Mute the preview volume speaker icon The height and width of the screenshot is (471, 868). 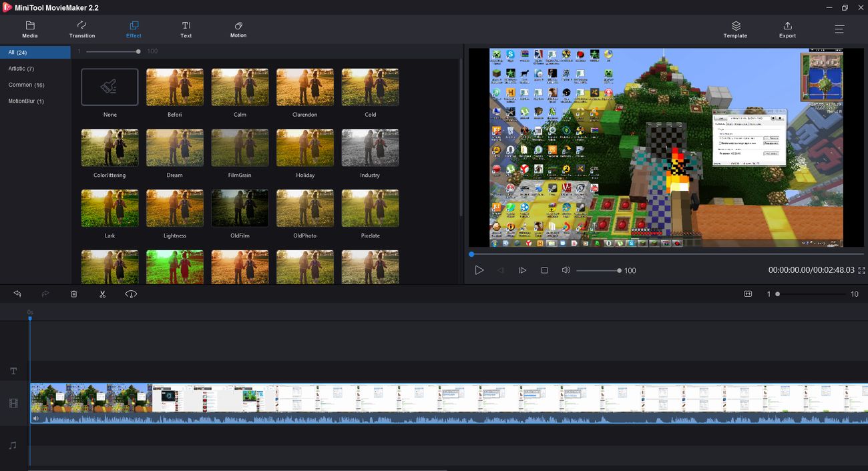[x=566, y=270]
